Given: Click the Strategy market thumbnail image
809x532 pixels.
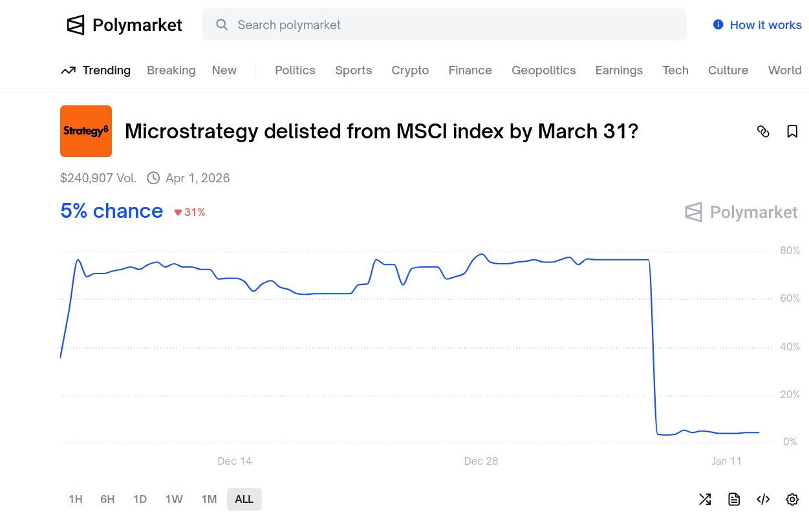Looking at the screenshot, I should (x=86, y=131).
